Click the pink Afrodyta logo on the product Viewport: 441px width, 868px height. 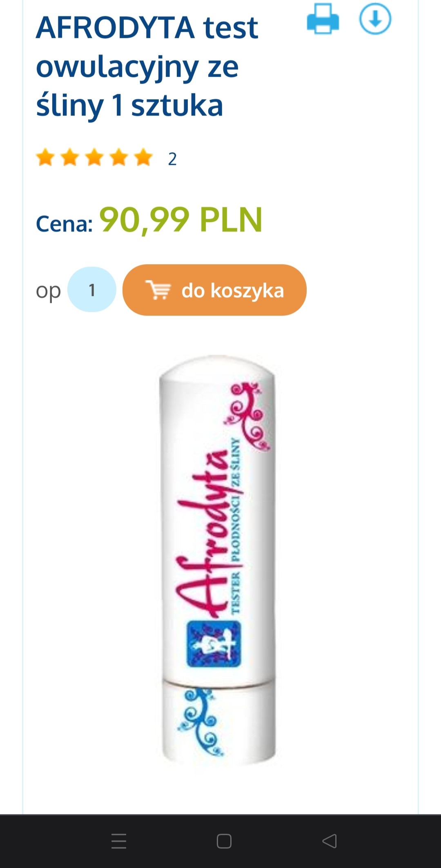tap(202, 533)
